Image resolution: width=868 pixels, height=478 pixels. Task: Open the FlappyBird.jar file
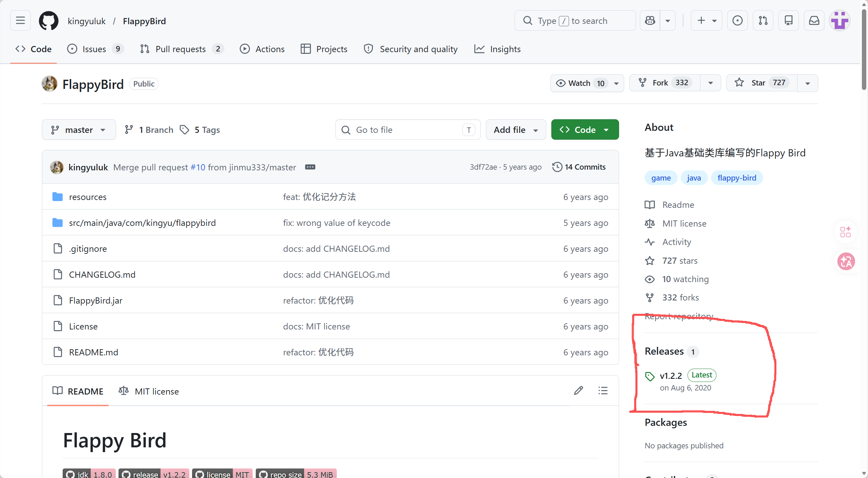click(96, 300)
